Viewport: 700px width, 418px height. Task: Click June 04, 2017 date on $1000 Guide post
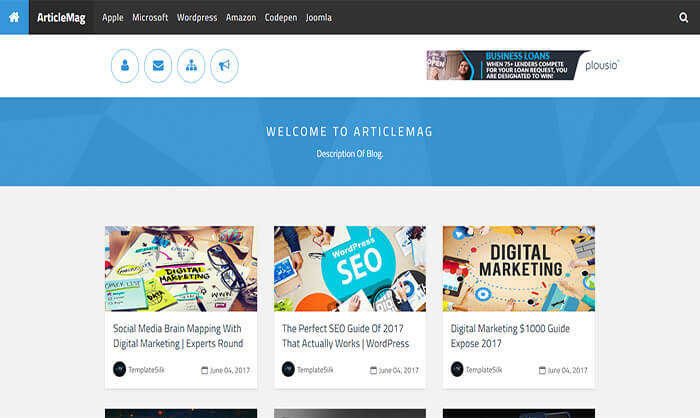click(567, 370)
